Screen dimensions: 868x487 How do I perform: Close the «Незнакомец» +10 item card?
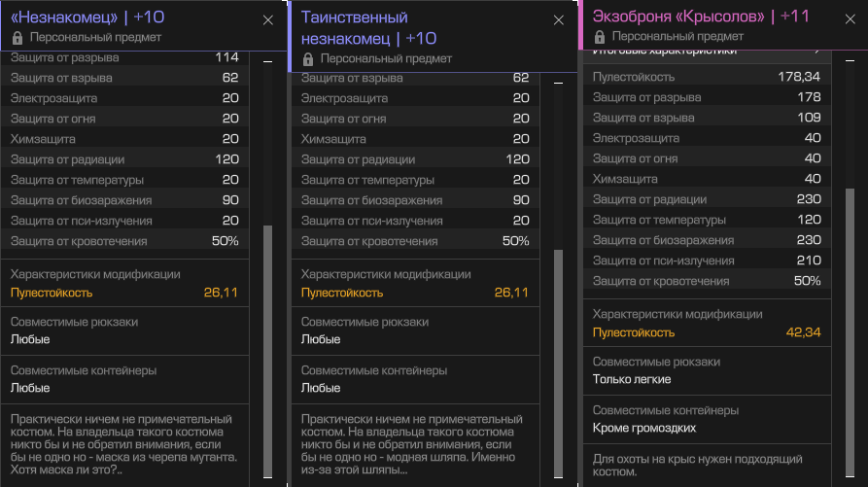coord(268,20)
